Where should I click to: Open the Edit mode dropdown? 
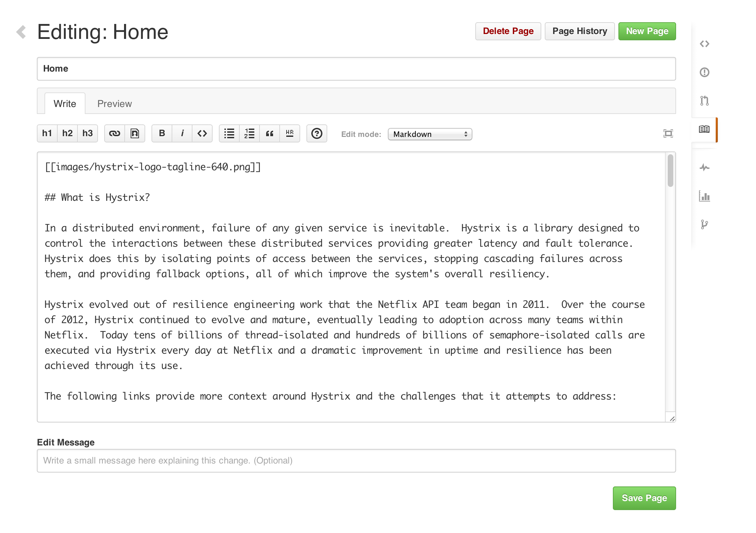(429, 134)
